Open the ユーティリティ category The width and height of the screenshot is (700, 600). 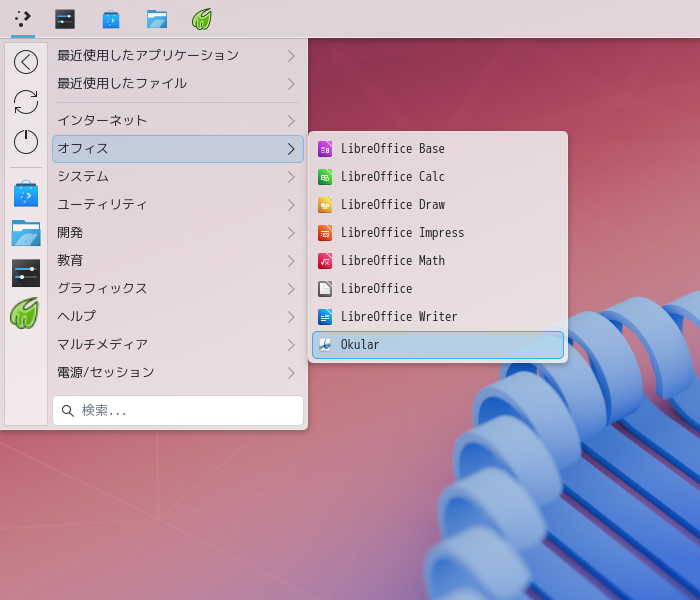[x=178, y=205]
